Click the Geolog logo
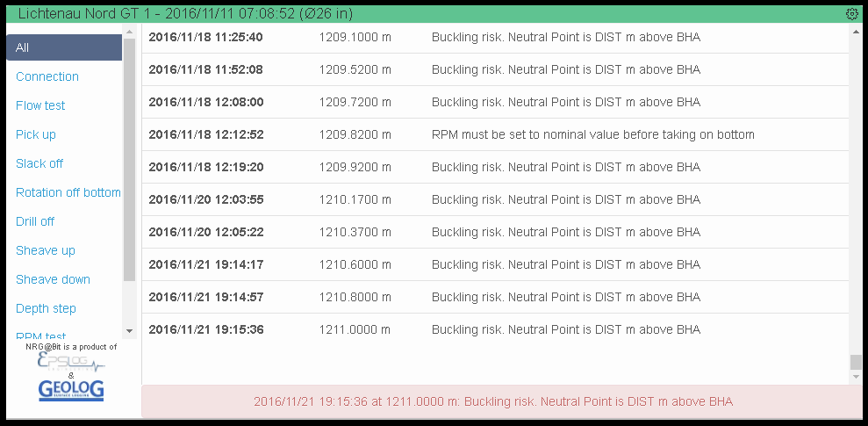The image size is (868, 426). pyautogui.click(x=71, y=390)
